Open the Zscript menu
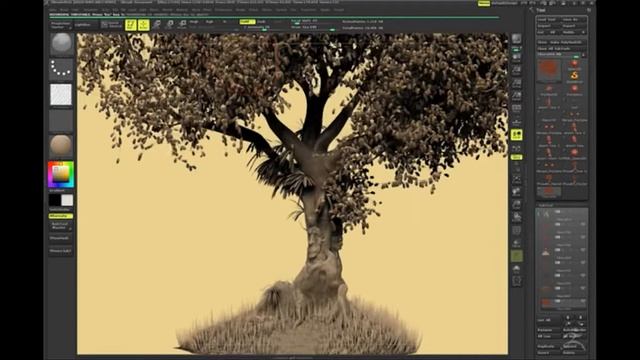The image size is (640, 360). (x=338, y=10)
